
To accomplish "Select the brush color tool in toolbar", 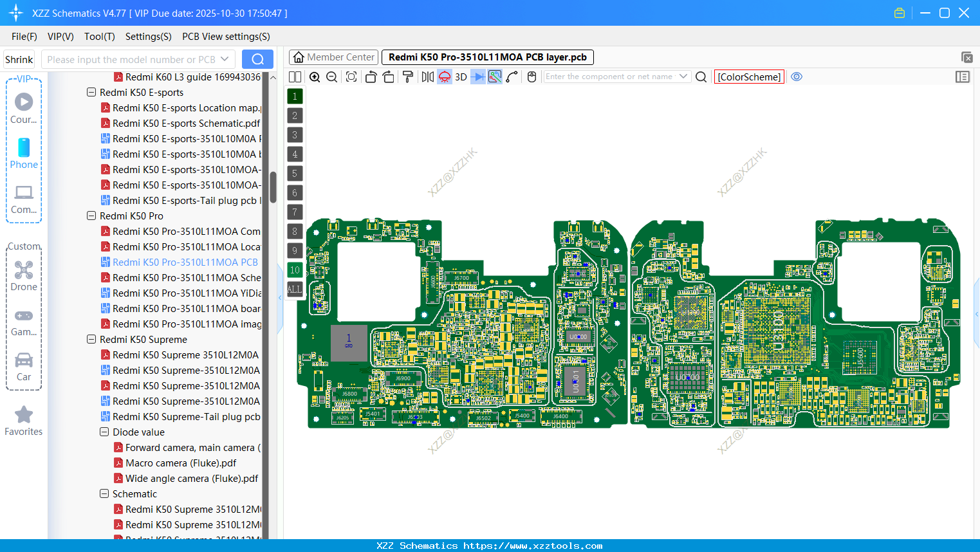I will click(408, 77).
